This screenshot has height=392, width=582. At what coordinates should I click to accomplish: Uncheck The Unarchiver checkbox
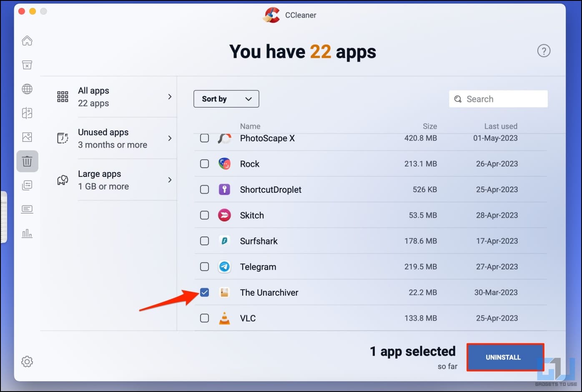click(204, 292)
